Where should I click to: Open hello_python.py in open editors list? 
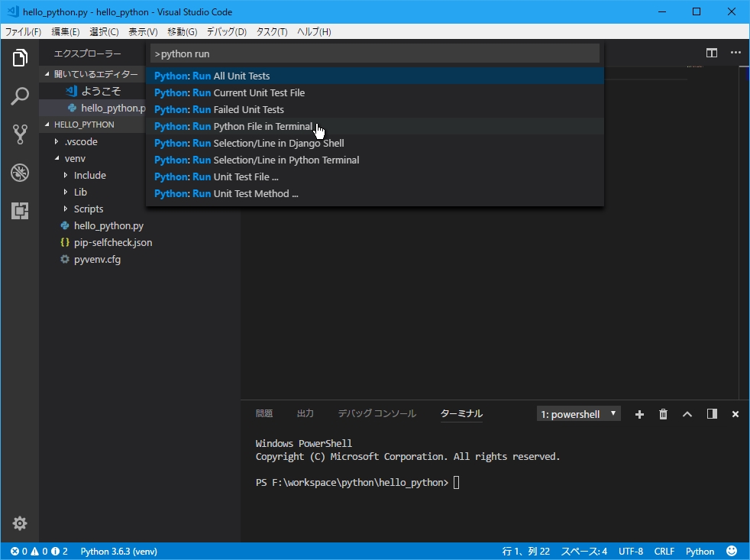[x=113, y=108]
